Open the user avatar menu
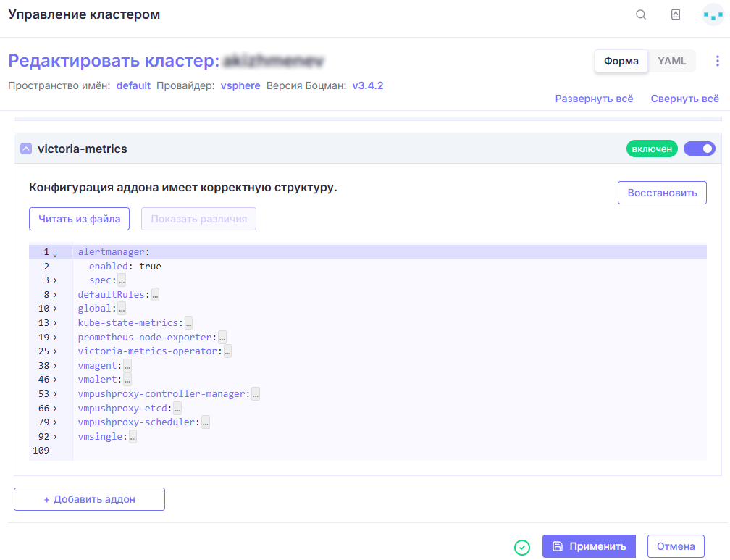The width and height of the screenshot is (730, 560). 713,15
